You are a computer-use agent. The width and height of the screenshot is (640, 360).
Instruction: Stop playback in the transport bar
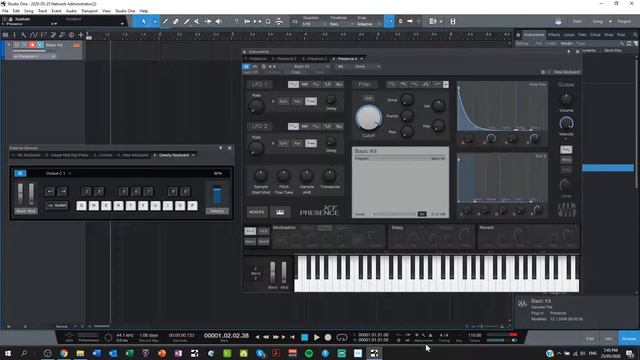(304, 338)
